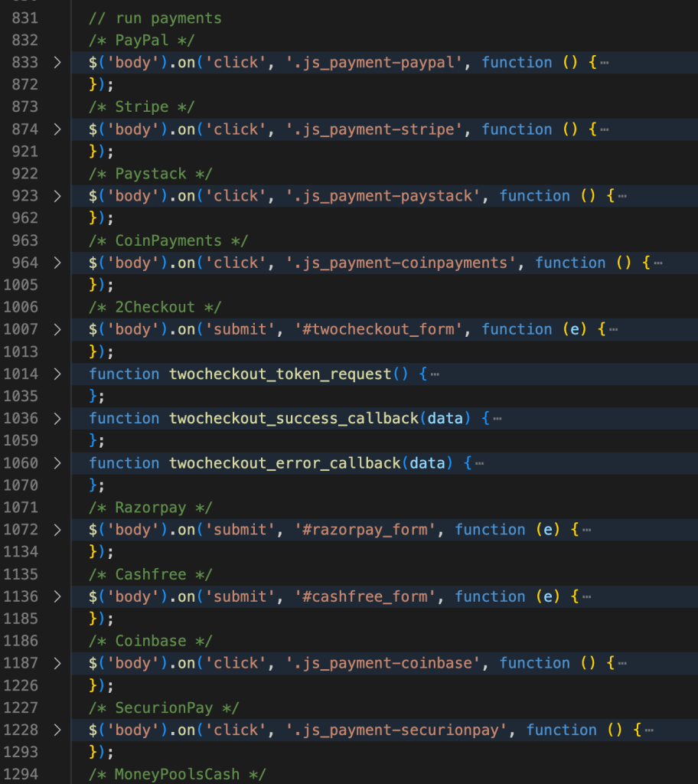Click the '// run payments' comment
This screenshot has width=698, height=784.
click(x=155, y=18)
